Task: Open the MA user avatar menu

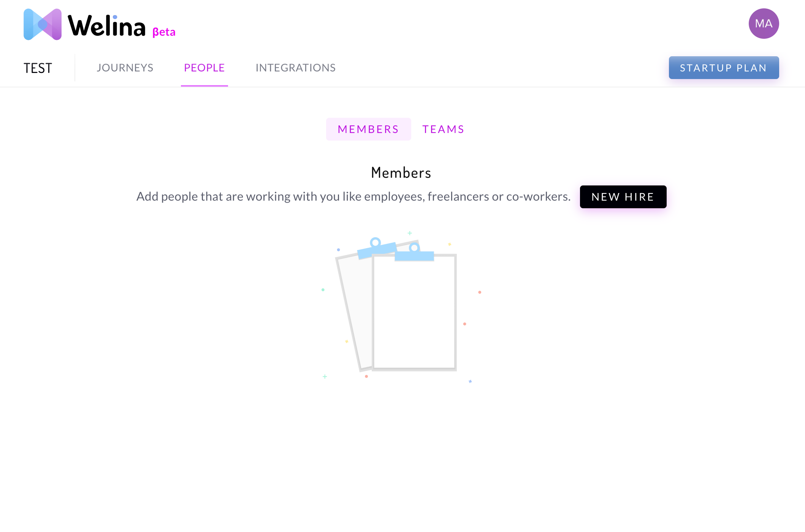Action: [x=763, y=24]
